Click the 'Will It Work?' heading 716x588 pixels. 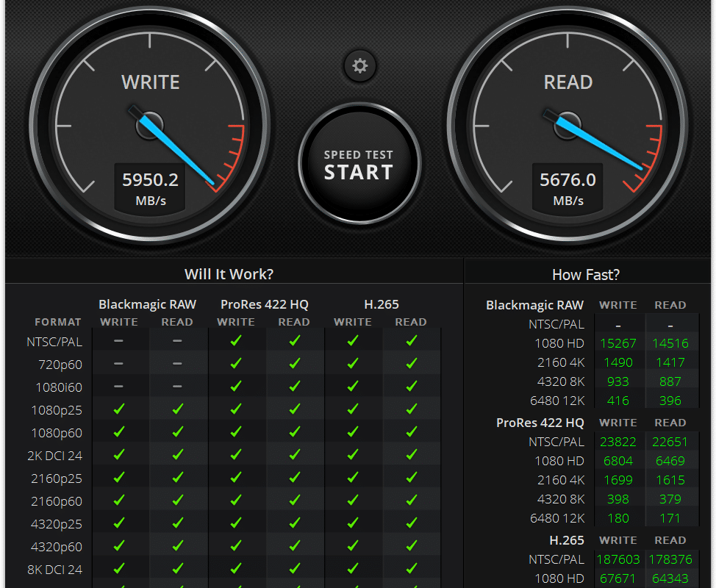(x=229, y=274)
